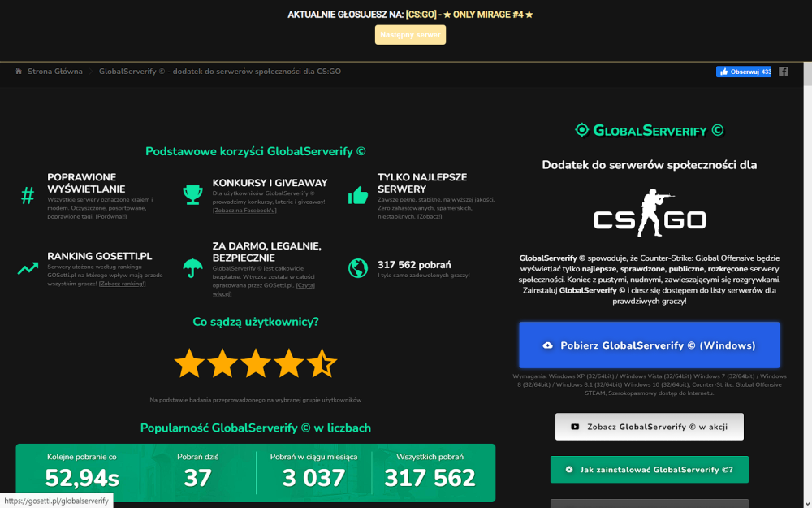Click the ZA DARMO, LEGALNIE, BEZPIECZNIE title
Viewport: 812px width, 508px height.
[266, 252]
